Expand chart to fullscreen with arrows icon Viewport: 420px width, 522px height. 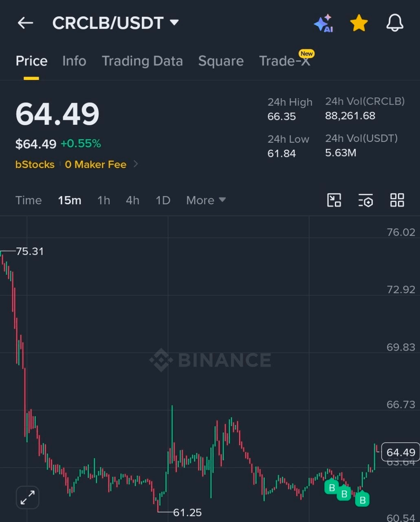pos(28,498)
